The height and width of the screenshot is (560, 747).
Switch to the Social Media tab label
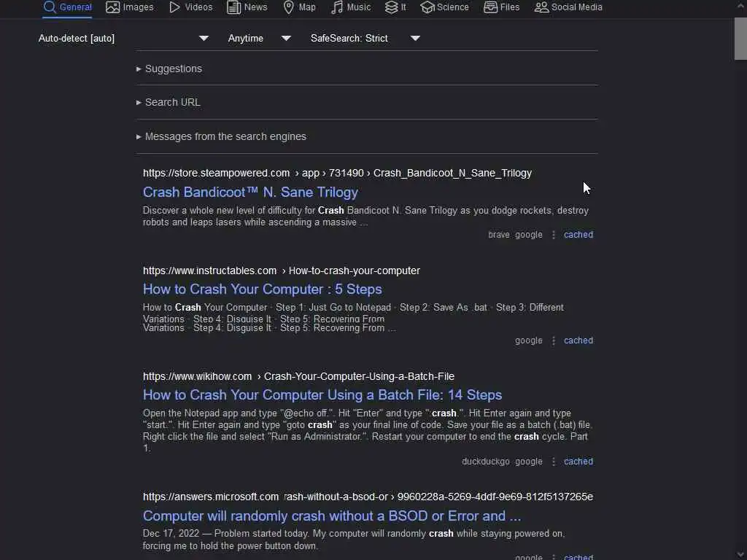point(577,7)
